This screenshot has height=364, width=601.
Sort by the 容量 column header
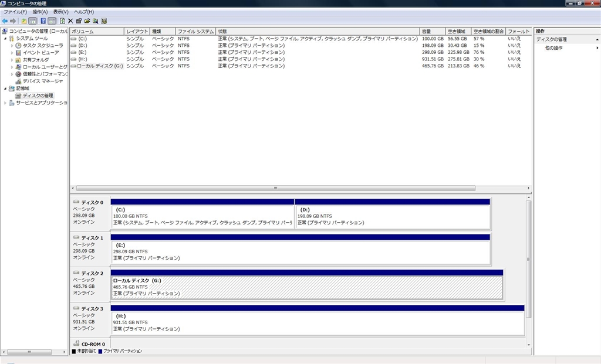click(433, 32)
